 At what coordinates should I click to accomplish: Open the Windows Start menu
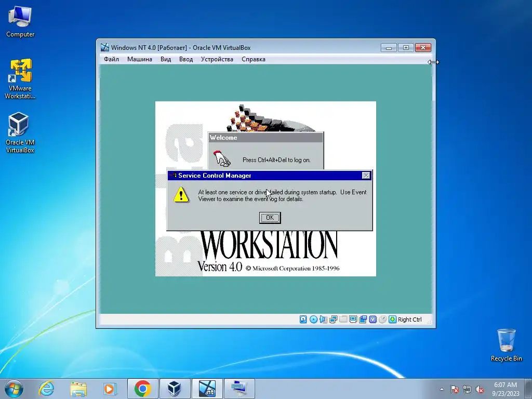14,389
